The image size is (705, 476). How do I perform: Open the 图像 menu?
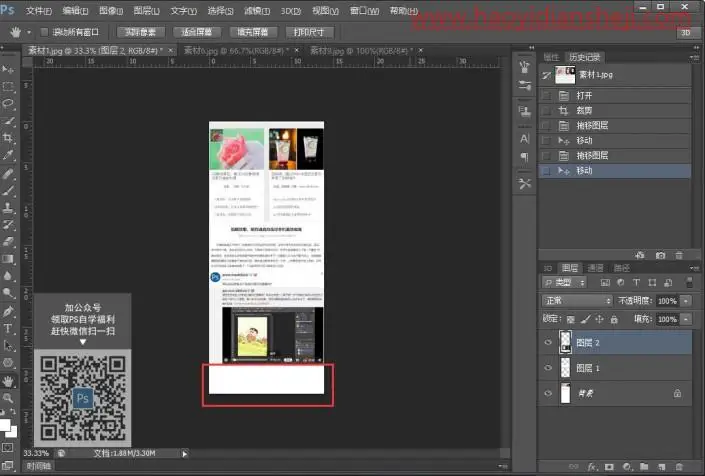pyautogui.click(x=111, y=10)
